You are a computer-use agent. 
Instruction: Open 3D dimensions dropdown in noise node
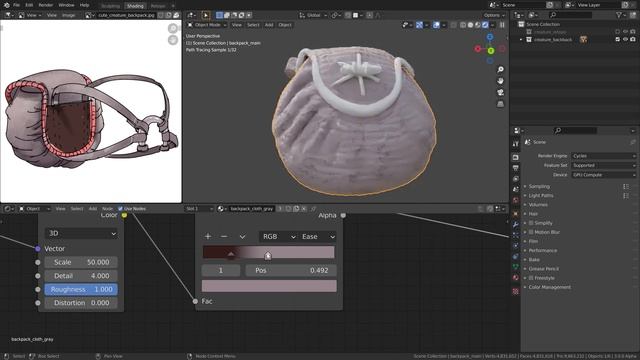81,233
